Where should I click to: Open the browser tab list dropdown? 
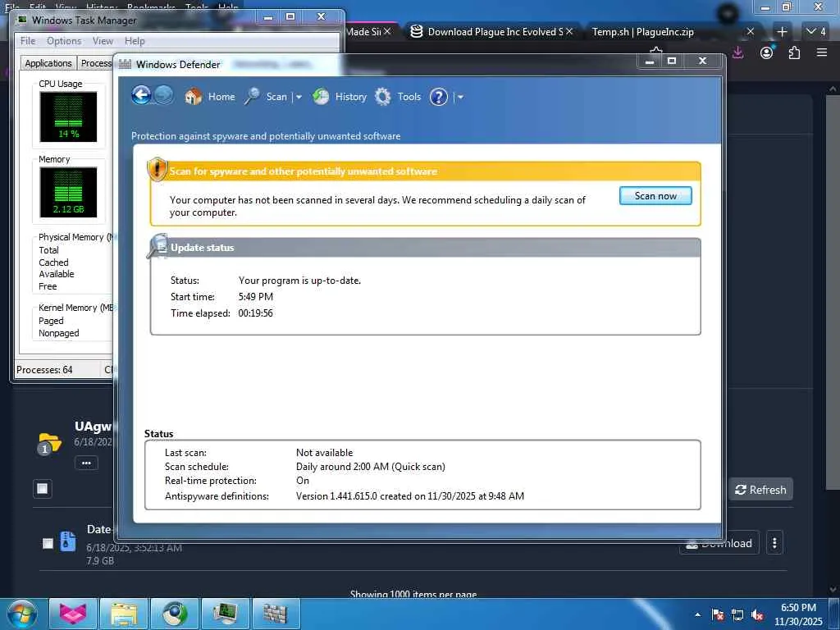816,32
